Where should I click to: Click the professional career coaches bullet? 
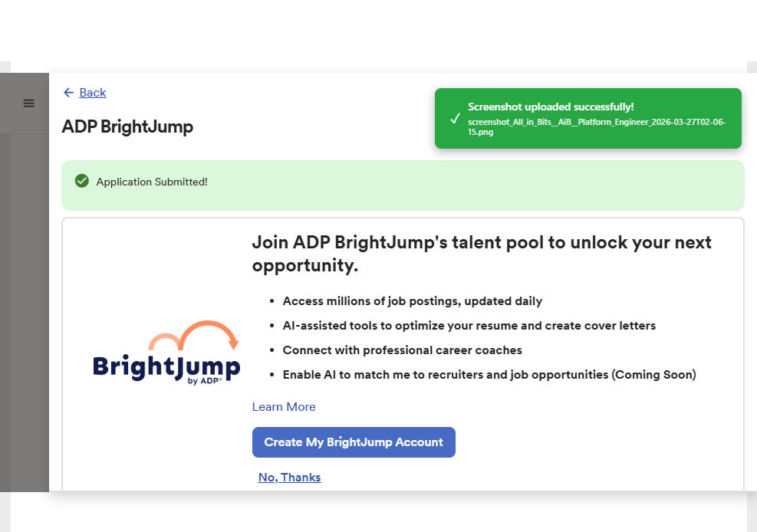pyautogui.click(x=402, y=350)
